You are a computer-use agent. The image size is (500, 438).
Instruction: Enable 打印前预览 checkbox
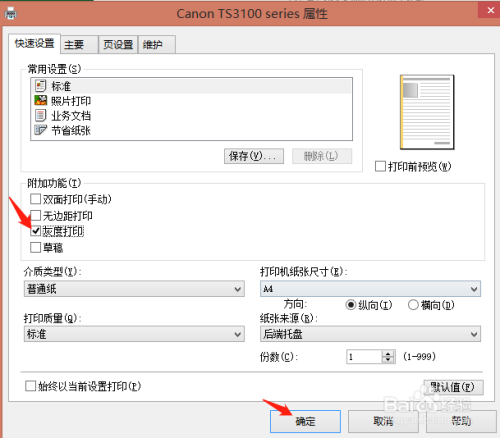[380, 166]
